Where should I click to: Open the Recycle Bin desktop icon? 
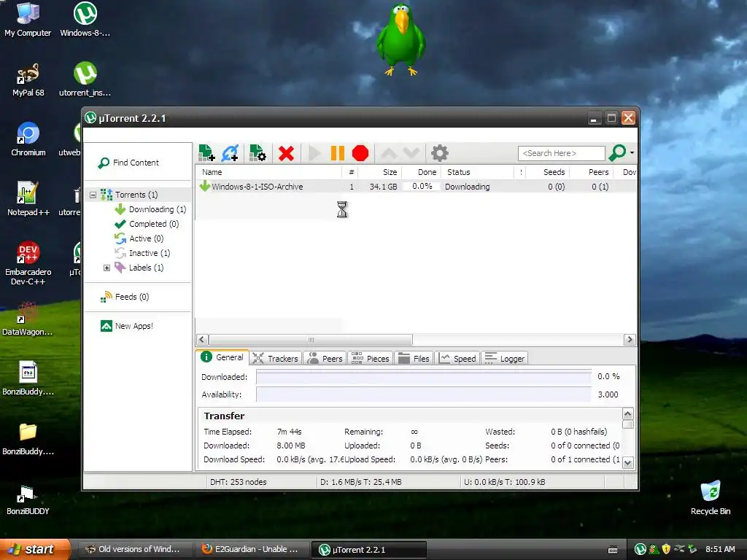click(x=711, y=499)
